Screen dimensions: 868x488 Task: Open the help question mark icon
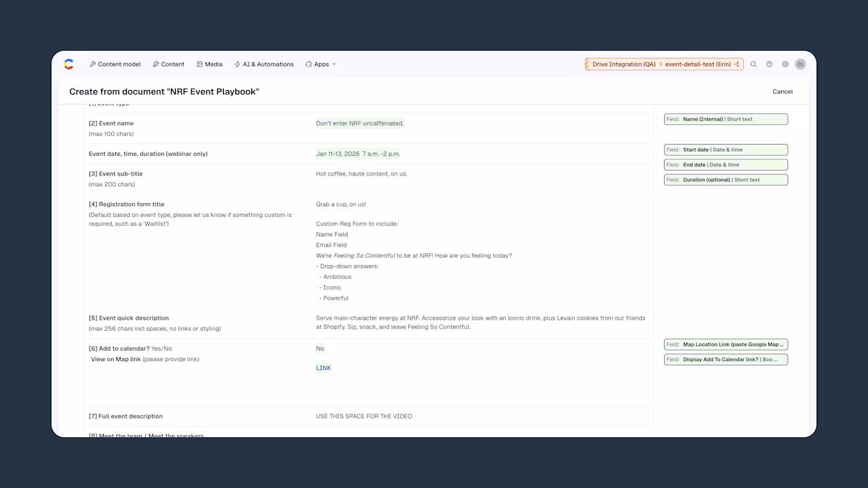pos(769,64)
